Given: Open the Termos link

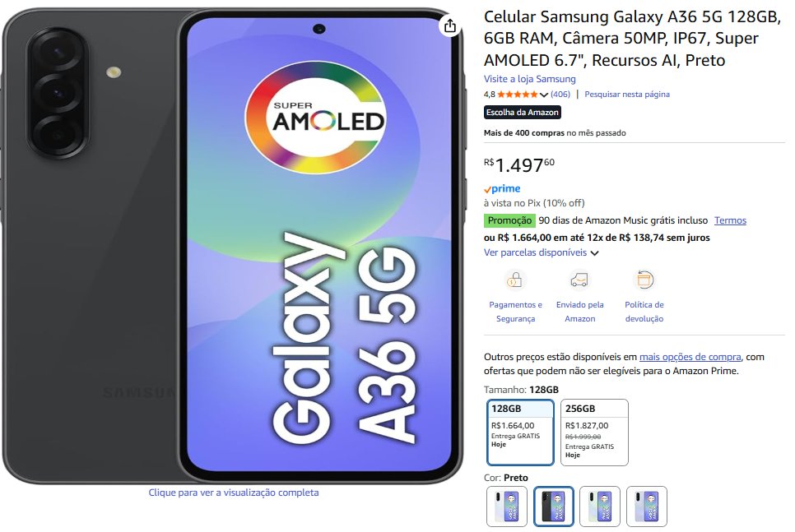Looking at the screenshot, I should (730, 220).
